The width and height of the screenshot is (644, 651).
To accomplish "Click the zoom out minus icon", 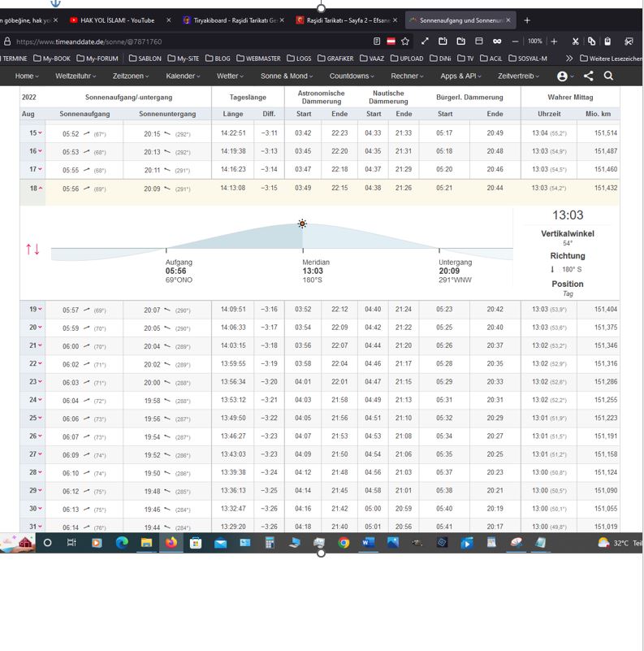I will [x=515, y=41].
